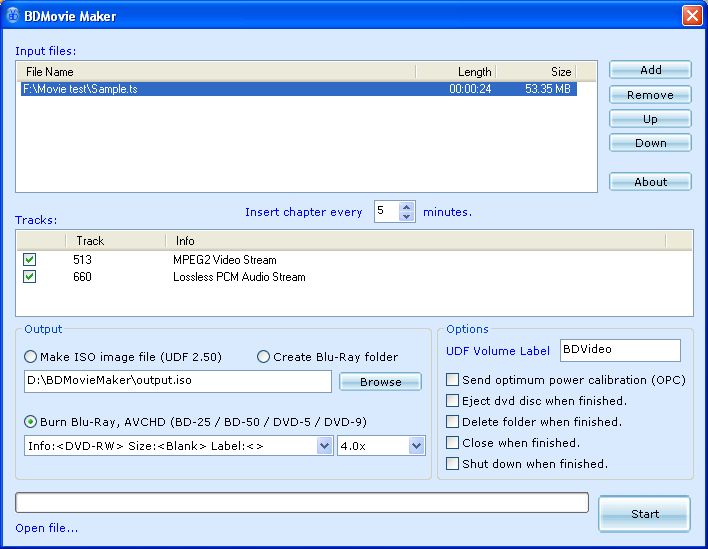Viewport: 708px width, 549px height.
Task: Enable Eject dvd disc when finished
Action: 452,400
